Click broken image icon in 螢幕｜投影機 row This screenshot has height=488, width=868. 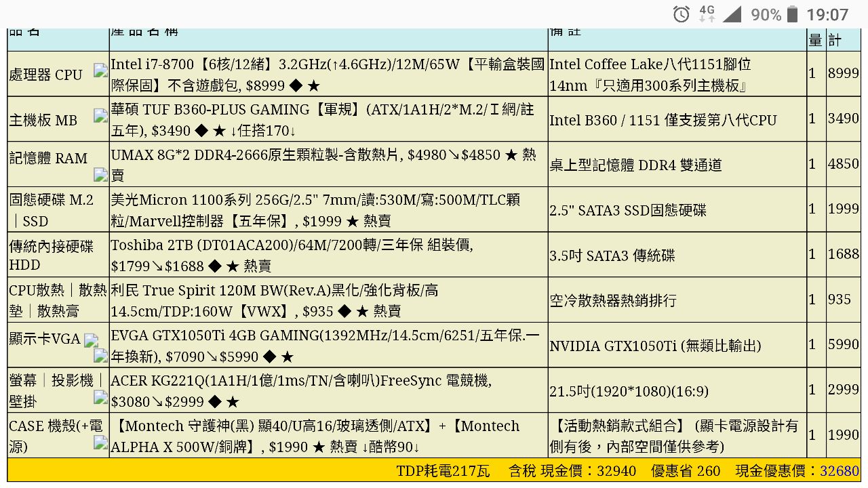[x=100, y=398]
